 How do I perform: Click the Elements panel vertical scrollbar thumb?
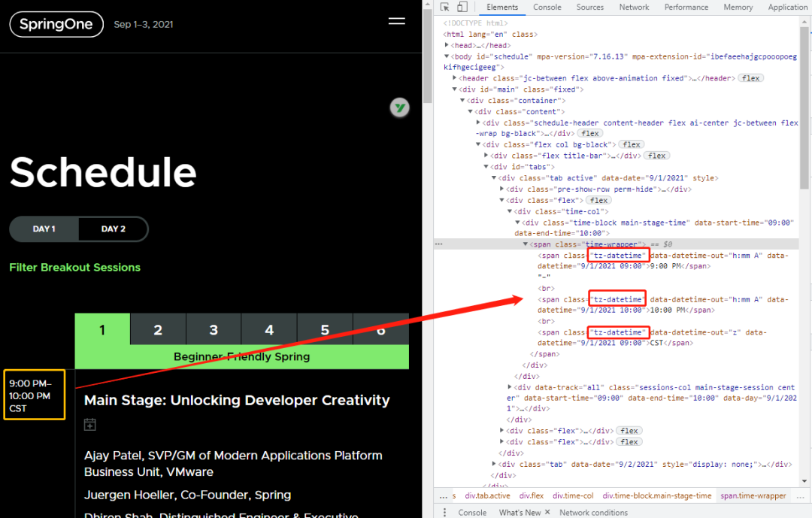tap(804, 108)
